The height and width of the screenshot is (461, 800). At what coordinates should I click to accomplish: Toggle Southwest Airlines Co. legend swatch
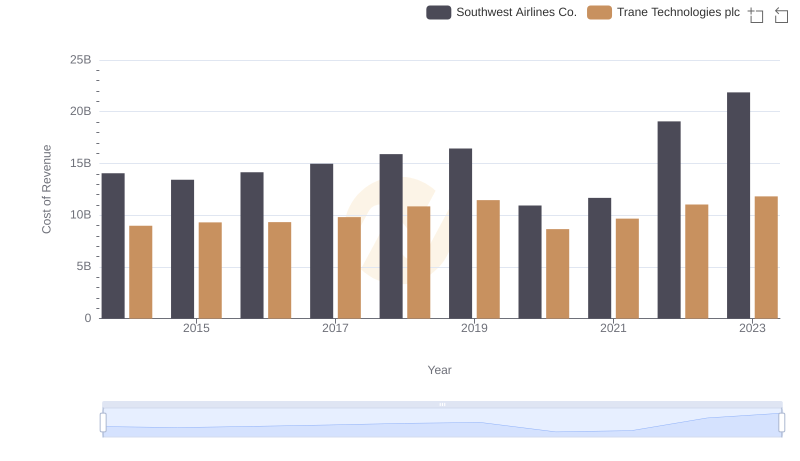click(438, 13)
